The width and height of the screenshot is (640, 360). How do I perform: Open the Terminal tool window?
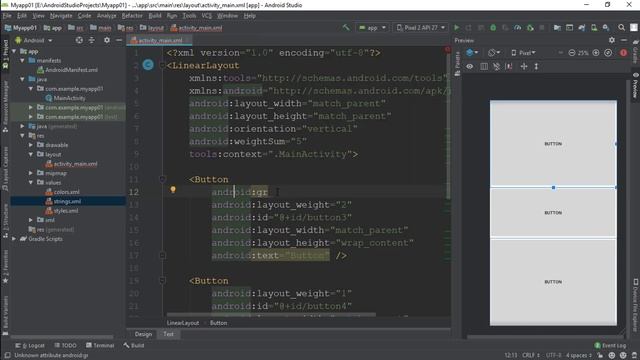click(100, 345)
